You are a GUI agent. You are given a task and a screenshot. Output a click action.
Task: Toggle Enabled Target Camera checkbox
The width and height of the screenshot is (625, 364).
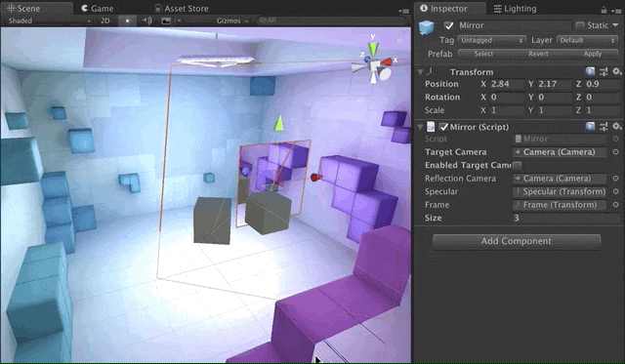click(517, 165)
